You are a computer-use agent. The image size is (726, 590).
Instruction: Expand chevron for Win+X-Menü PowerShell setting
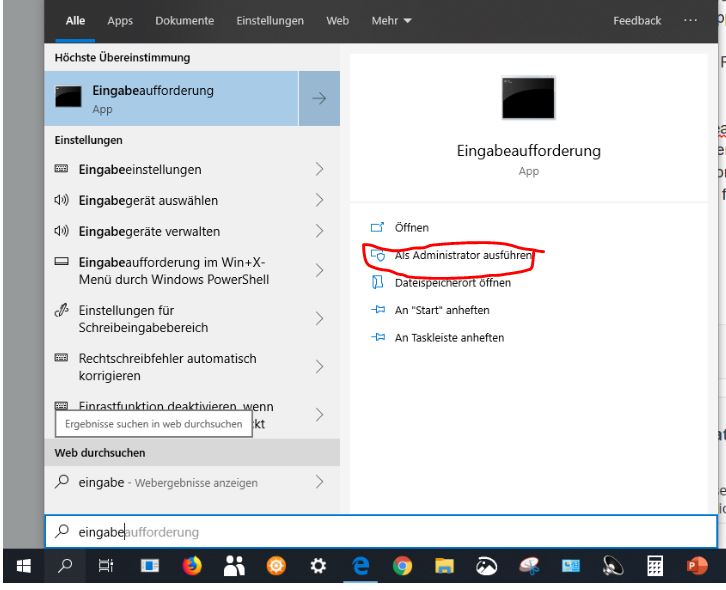click(319, 270)
